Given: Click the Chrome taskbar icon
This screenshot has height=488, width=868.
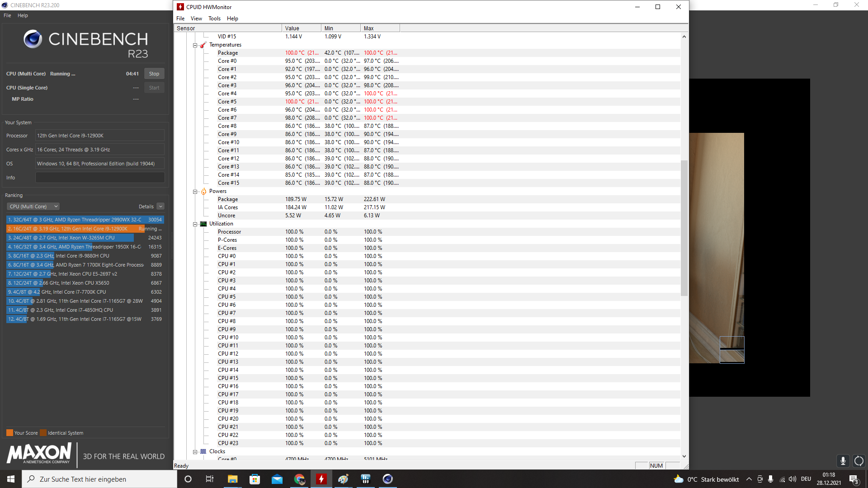Looking at the screenshot, I should tap(299, 479).
